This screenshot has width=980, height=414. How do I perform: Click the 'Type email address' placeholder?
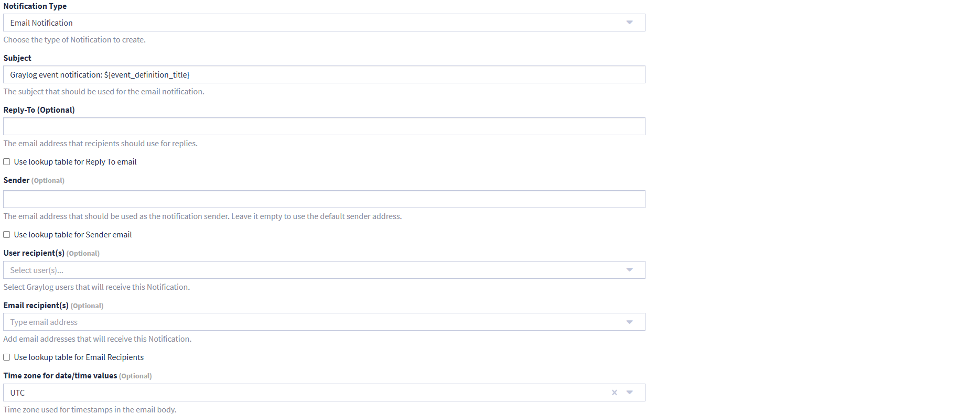(44, 322)
